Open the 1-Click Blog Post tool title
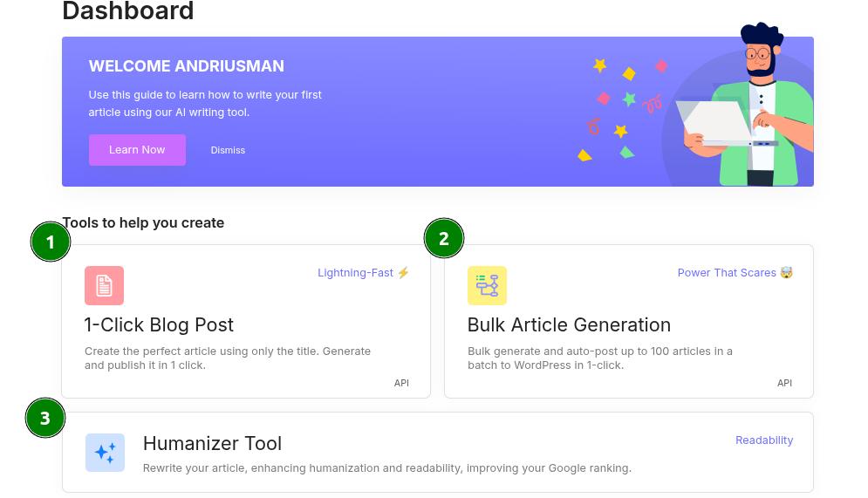This screenshot has height=498, width=868. point(159,324)
